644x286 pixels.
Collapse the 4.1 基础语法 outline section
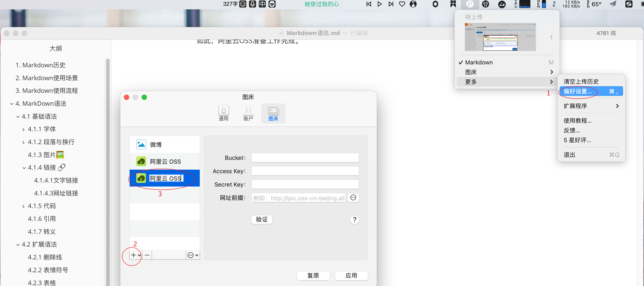tap(18, 117)
